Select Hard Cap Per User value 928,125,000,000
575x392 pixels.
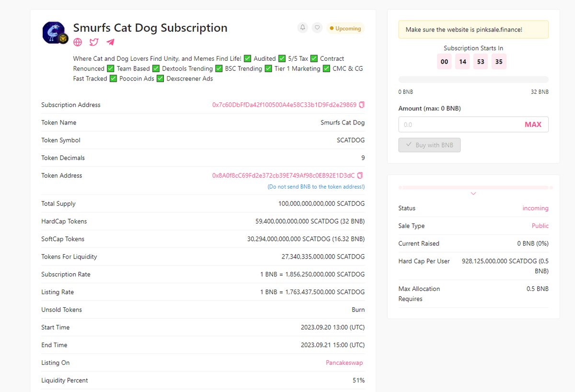click(x=506, y=266)
